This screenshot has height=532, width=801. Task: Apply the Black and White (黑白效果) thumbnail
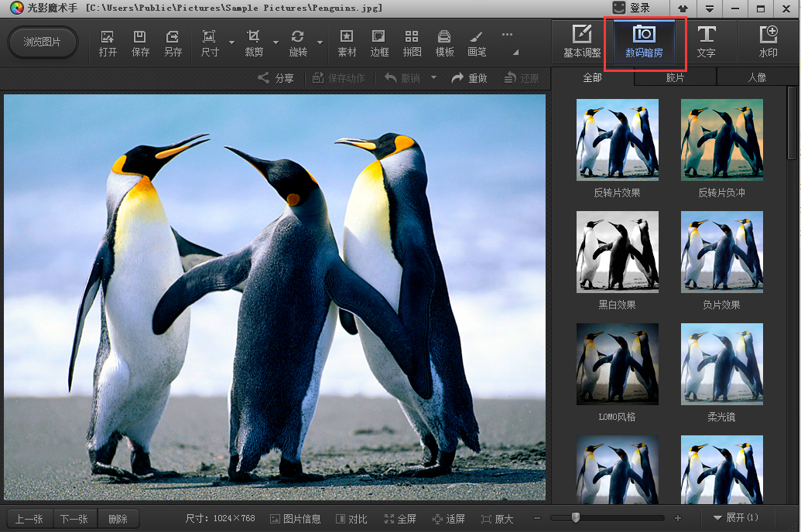pyautogui.click(x=617, y=252)
